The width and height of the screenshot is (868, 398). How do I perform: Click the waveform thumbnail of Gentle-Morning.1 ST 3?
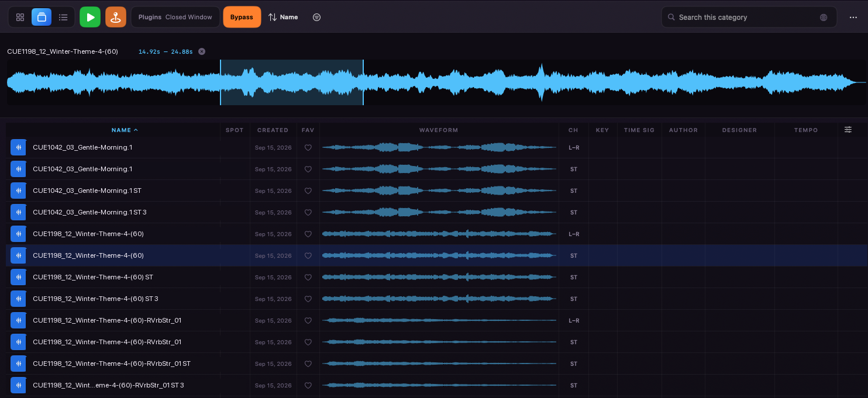tap(439, 212)
